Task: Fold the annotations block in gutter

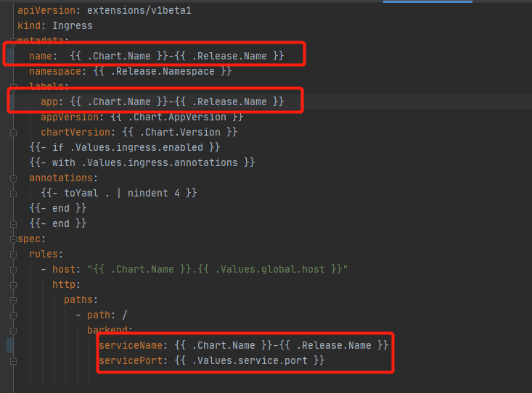Action: (12, 178)
